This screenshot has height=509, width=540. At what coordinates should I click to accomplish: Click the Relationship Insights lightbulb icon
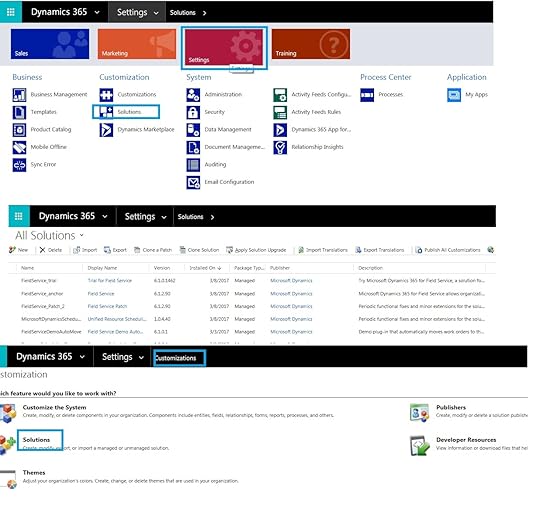[280, 147]
